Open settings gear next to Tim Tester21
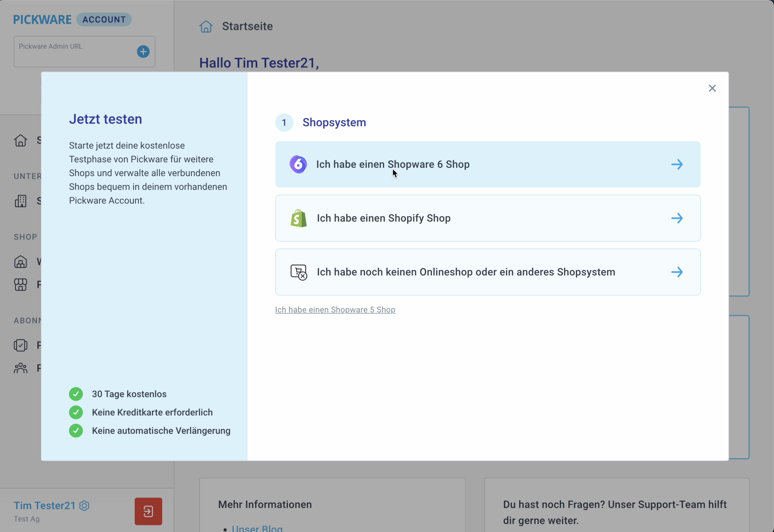 (x=84, y=505)
